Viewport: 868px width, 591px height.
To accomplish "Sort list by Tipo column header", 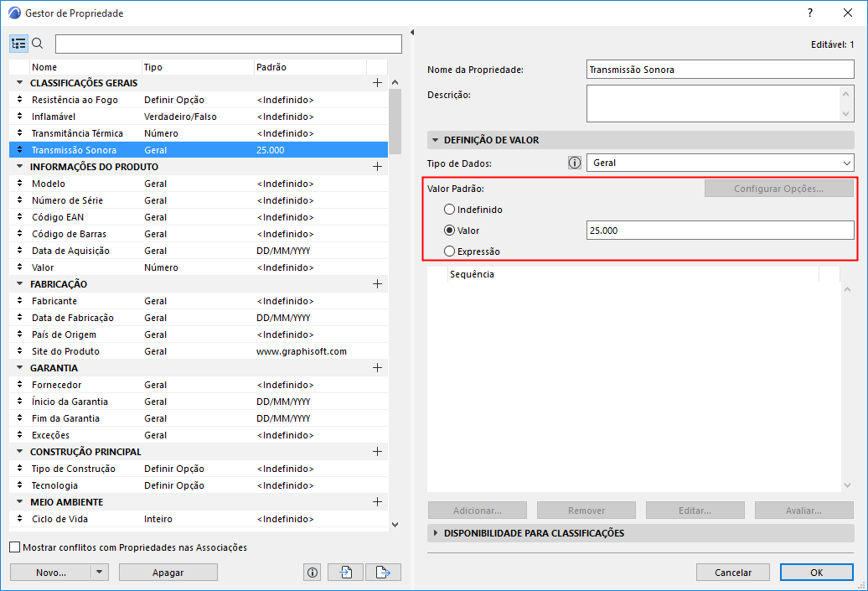I will pyautogui.click(x=198, y=67).
